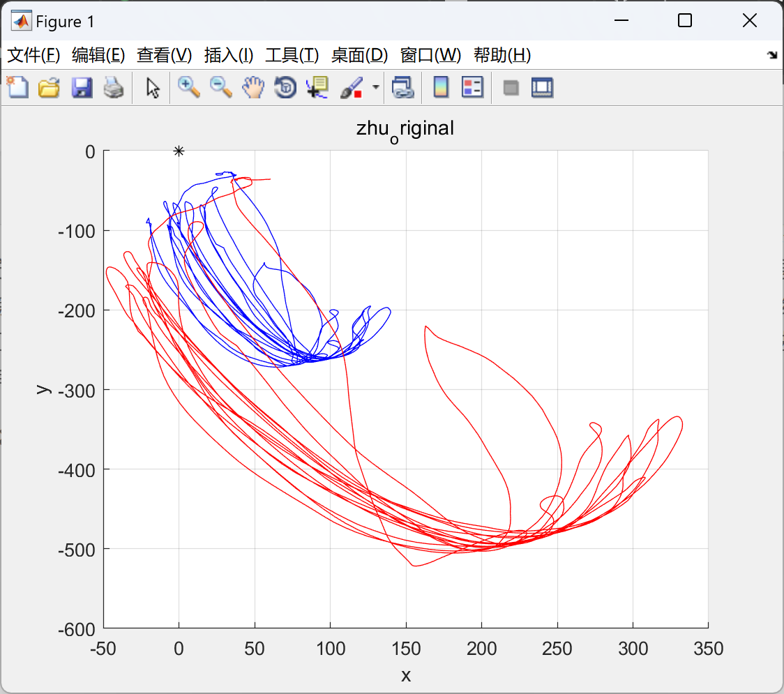
Task: Click the Link Plot icon
Action: tap(403, 87)
